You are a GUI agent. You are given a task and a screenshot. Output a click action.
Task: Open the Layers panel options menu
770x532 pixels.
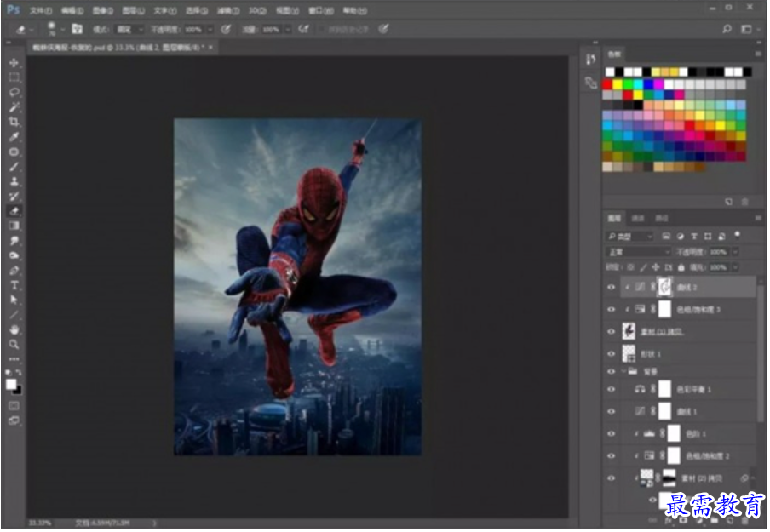(758, 218)
